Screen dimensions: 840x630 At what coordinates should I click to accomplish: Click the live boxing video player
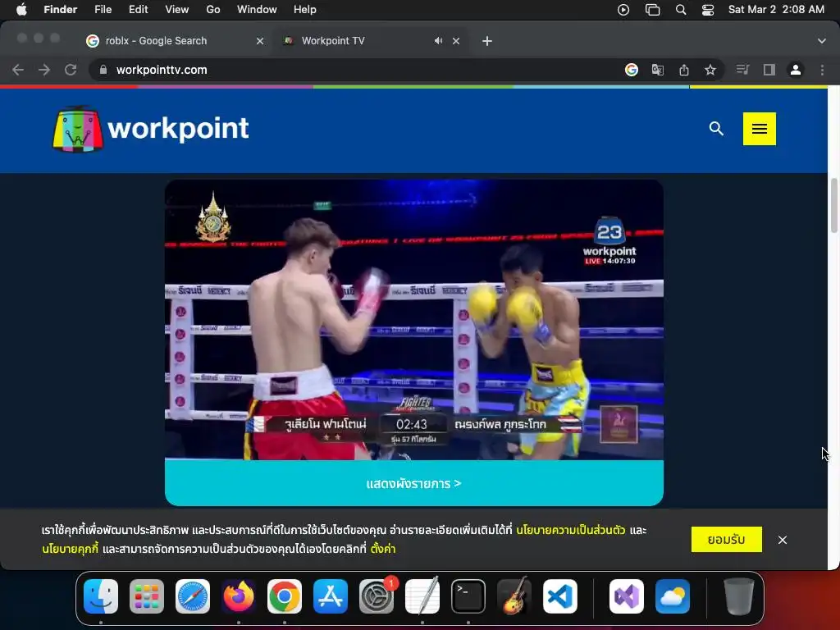click(x=414, y=320)
